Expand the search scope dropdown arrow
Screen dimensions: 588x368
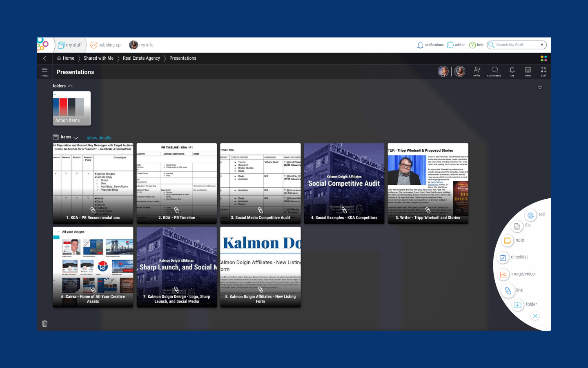click(542, 45)
